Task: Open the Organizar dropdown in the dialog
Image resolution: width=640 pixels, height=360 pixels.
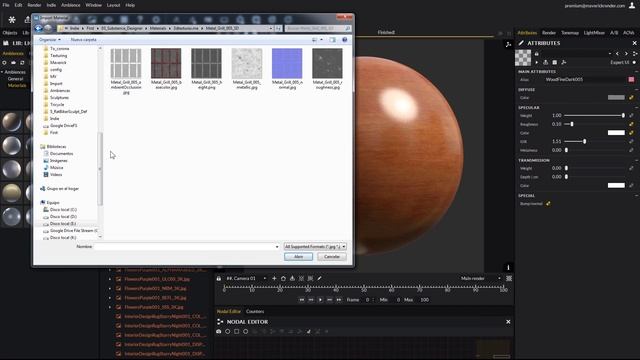Action: click(50, 40)
